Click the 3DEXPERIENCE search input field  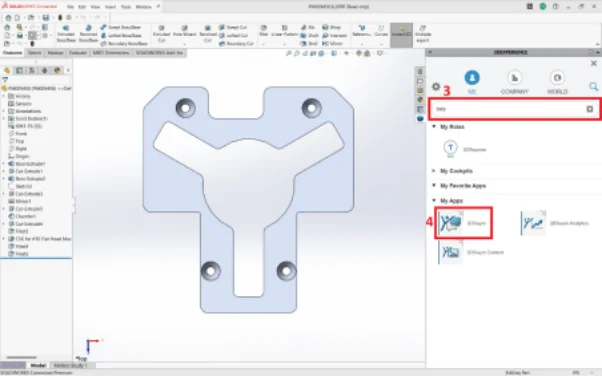pyautogui.click(x=509, y=109)
